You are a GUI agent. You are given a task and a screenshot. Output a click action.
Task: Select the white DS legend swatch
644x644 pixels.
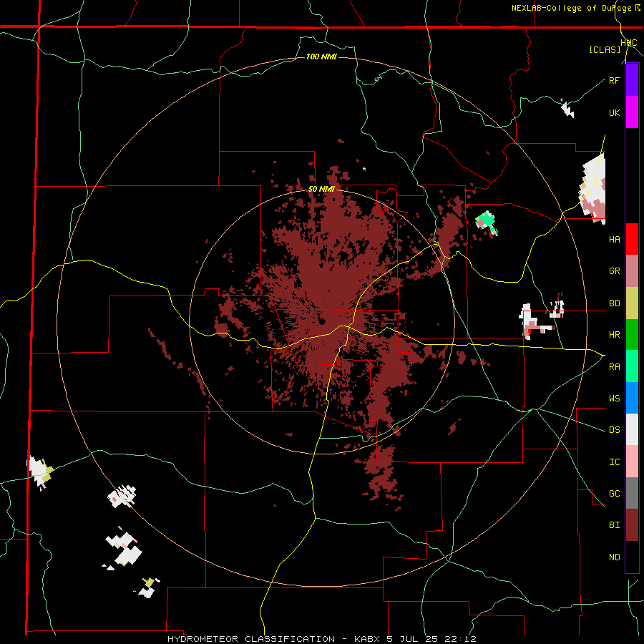632,429
